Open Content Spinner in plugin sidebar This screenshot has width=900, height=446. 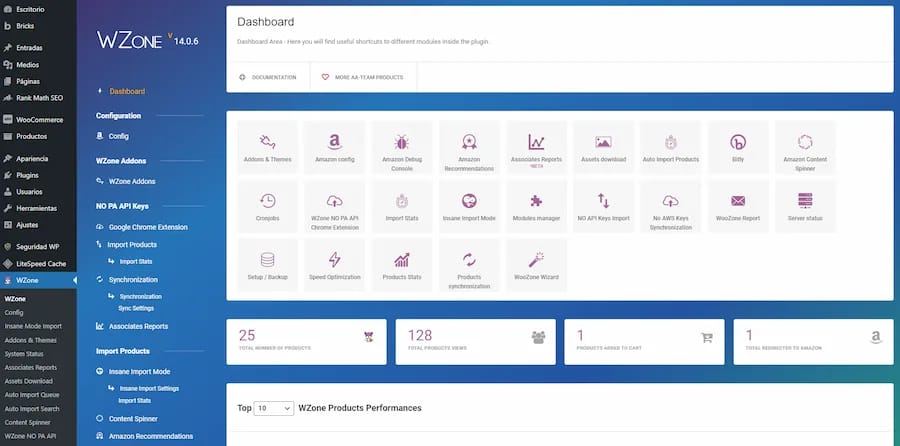coord(133,418)
